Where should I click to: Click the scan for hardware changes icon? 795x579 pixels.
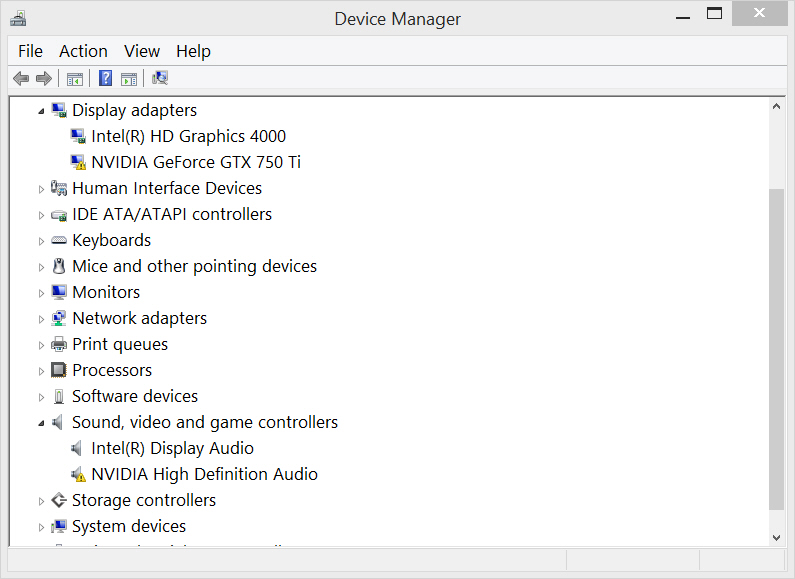click(x=160, y=78)
